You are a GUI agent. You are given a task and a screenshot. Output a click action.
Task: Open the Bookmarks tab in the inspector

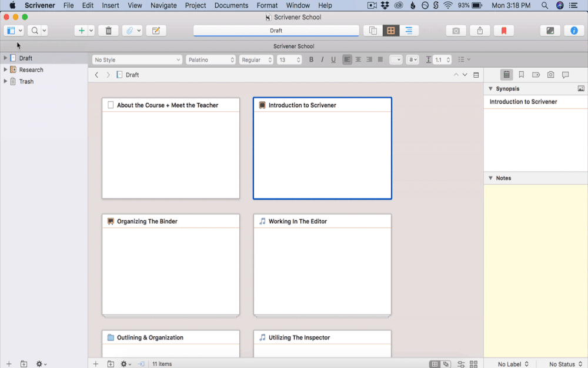(521, 75)
